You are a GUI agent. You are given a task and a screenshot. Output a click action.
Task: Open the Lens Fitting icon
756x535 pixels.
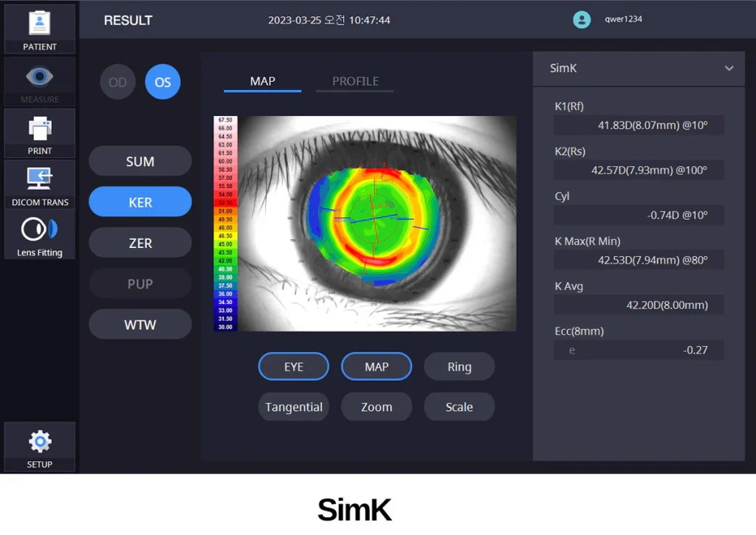pyautogui.click(x=40, y=230)
